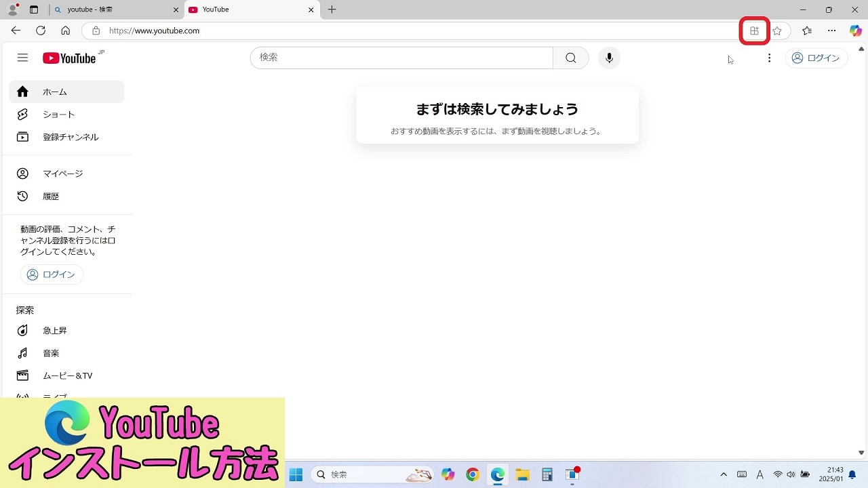Screen dimensions: 868x488
Task: Open Subscriptions (登録チャンネル) in sidebar
Action: click(66, 137)
